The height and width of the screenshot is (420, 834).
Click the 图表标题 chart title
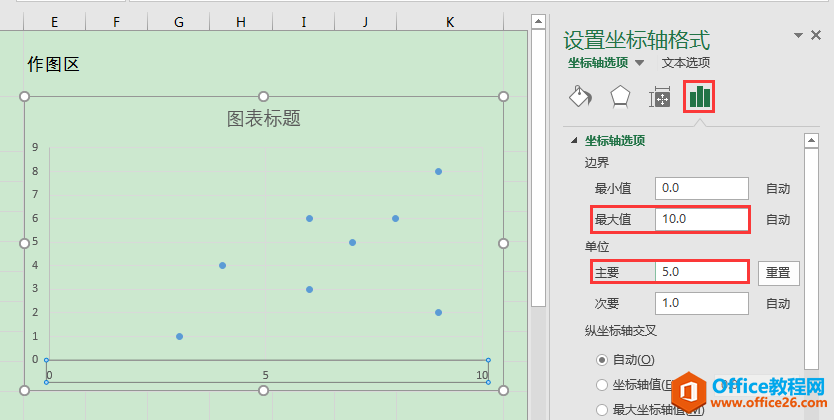pos(264,119)
